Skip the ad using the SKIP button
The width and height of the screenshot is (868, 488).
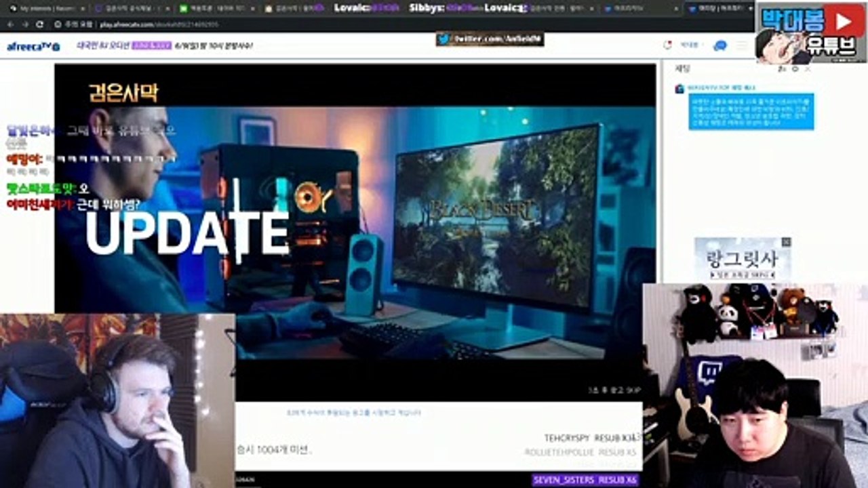[x=613, y=390]
